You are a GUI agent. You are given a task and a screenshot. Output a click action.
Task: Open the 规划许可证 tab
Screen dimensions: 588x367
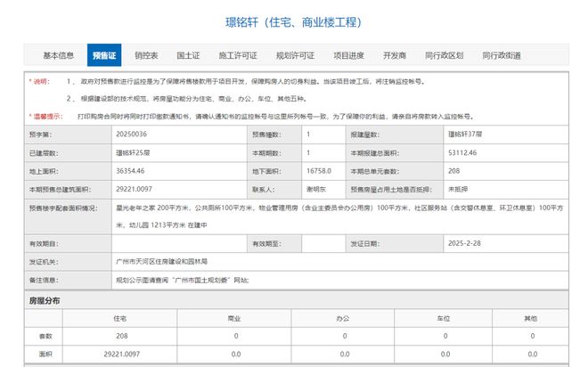295,55
